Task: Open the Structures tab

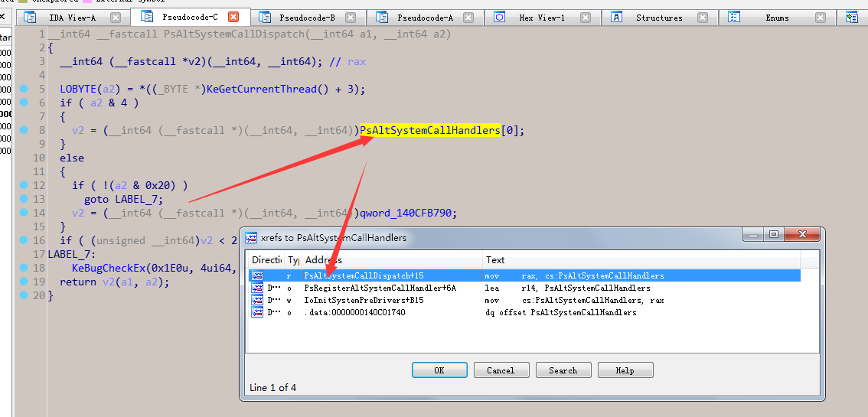Action: coord(659,18)
